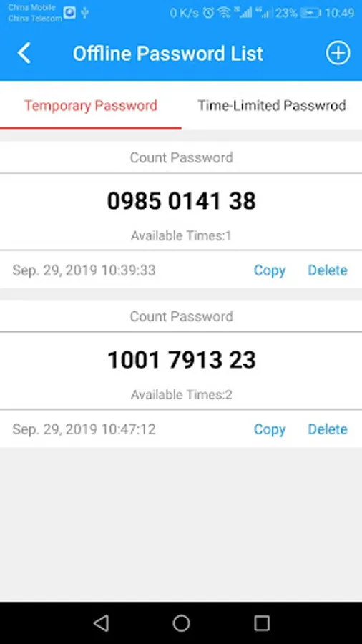362x644 pixels.
Task: Open recent apps square button
Action: pos(261,623)
